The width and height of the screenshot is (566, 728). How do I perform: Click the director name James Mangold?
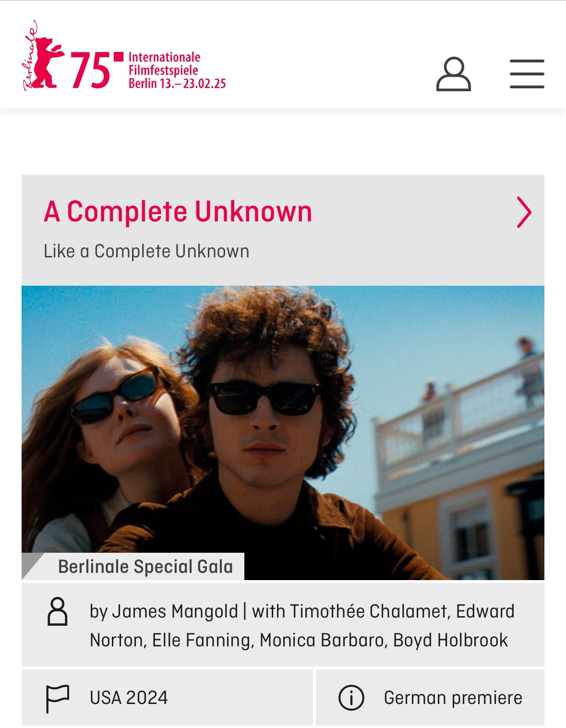175,611
